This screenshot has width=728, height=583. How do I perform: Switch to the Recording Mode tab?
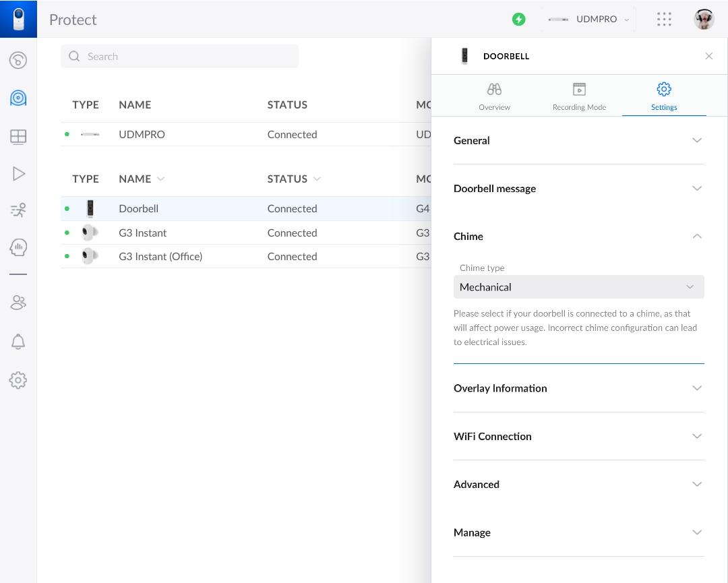[x=579, y=97]
